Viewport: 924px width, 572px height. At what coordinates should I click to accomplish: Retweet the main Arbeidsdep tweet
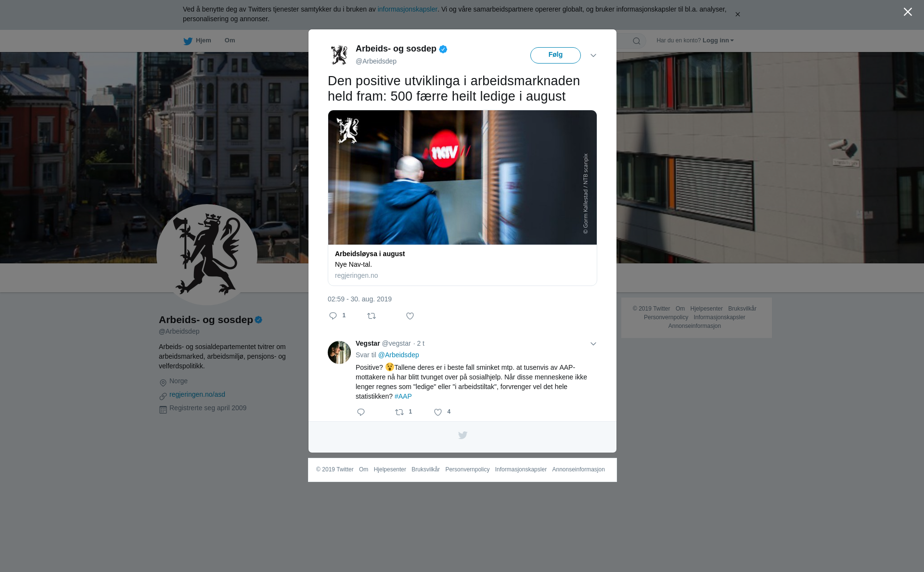coord(372,316)
